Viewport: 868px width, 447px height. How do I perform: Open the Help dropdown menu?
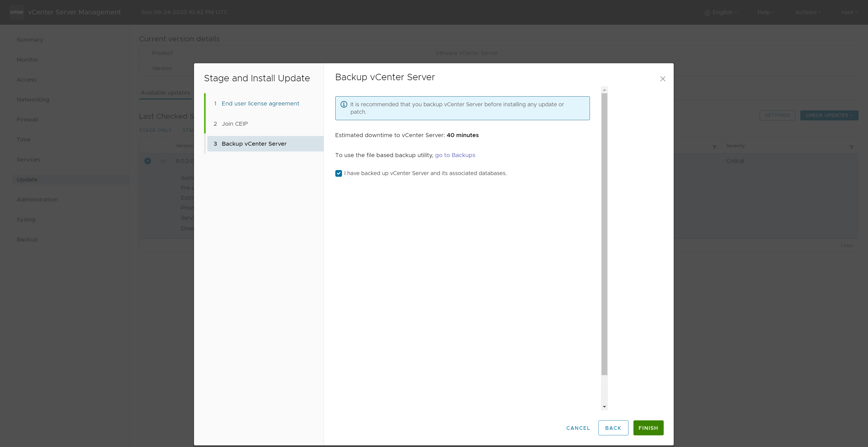[766, 12]
